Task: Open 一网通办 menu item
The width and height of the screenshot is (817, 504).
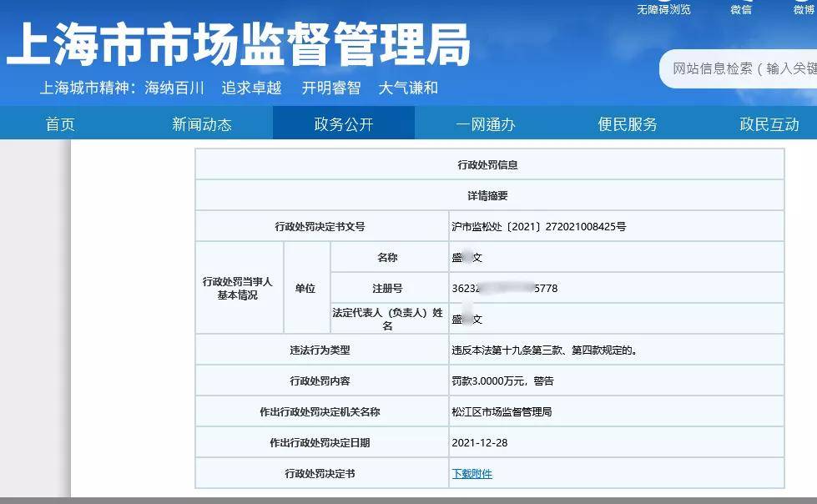Action: [x=486, y=124]
